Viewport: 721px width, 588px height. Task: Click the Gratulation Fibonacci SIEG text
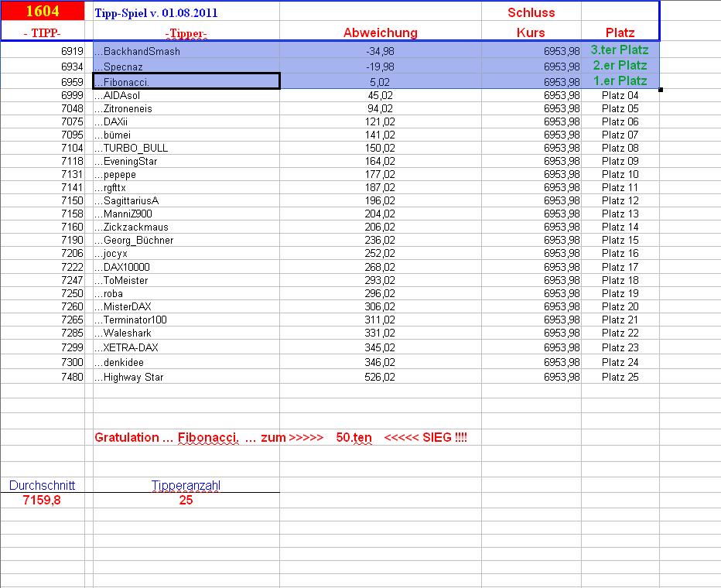point(281,437)
